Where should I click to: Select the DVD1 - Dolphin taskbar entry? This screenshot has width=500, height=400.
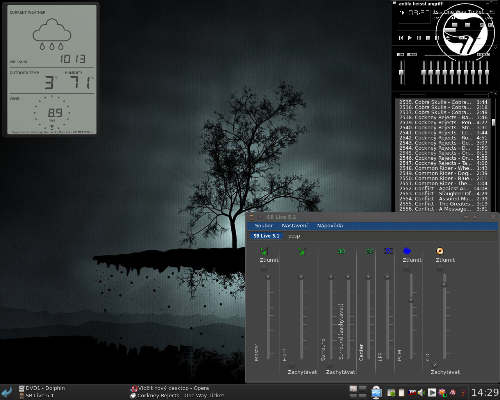(42, 388)
